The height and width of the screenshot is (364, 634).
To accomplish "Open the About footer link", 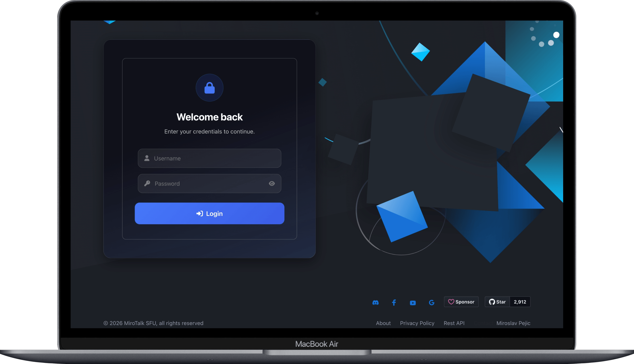I will click(383, 323).
